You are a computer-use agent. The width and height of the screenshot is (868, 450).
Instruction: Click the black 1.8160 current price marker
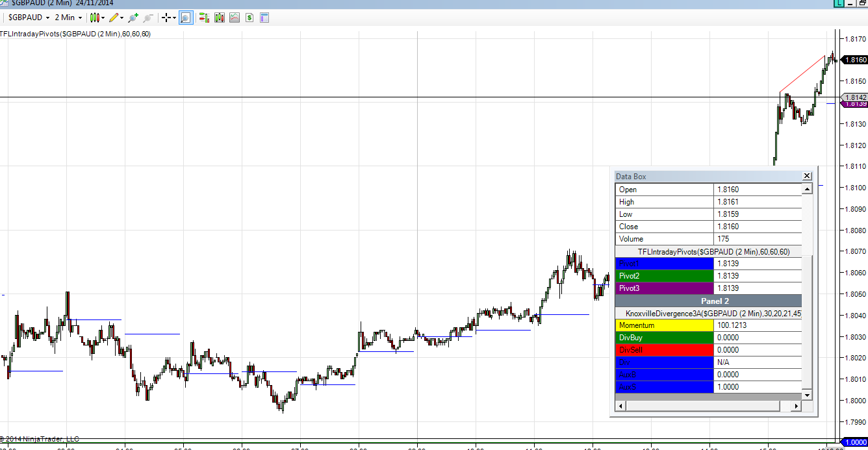(x=854, y=60)
